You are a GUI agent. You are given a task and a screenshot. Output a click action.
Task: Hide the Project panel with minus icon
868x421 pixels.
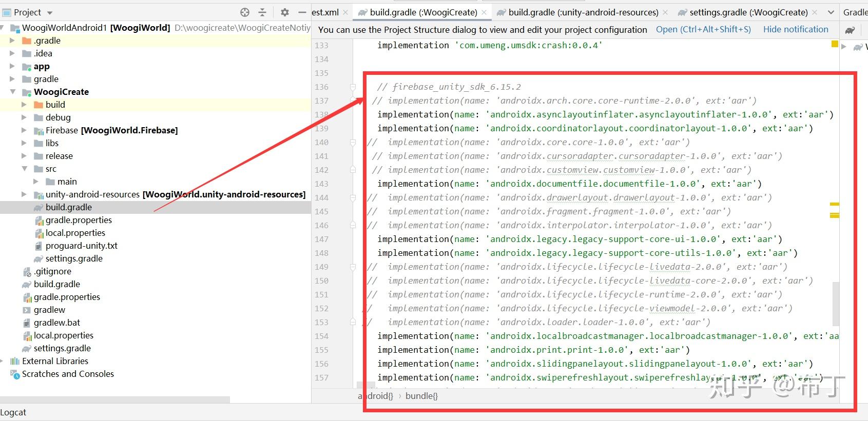pyautogui.click(x=302, y=12)
